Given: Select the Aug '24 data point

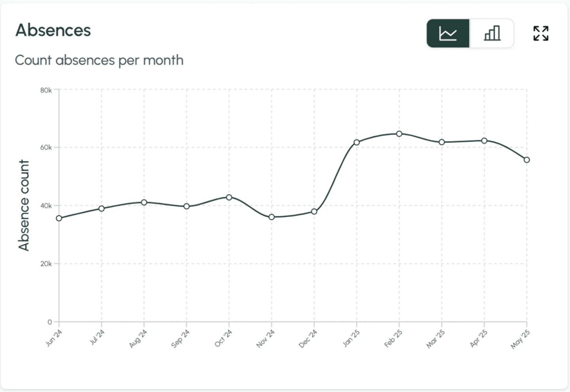Looking at the screenshot, I should pos(144,202).
